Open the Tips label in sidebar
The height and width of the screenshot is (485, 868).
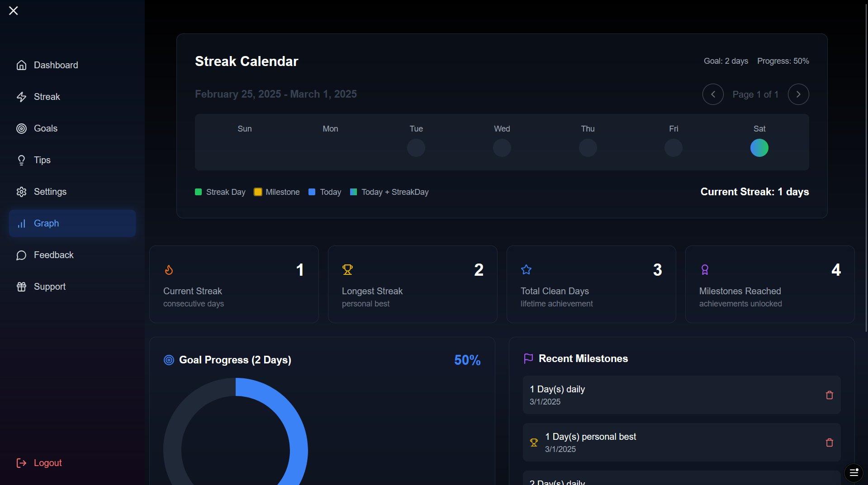tap(42, 160)
